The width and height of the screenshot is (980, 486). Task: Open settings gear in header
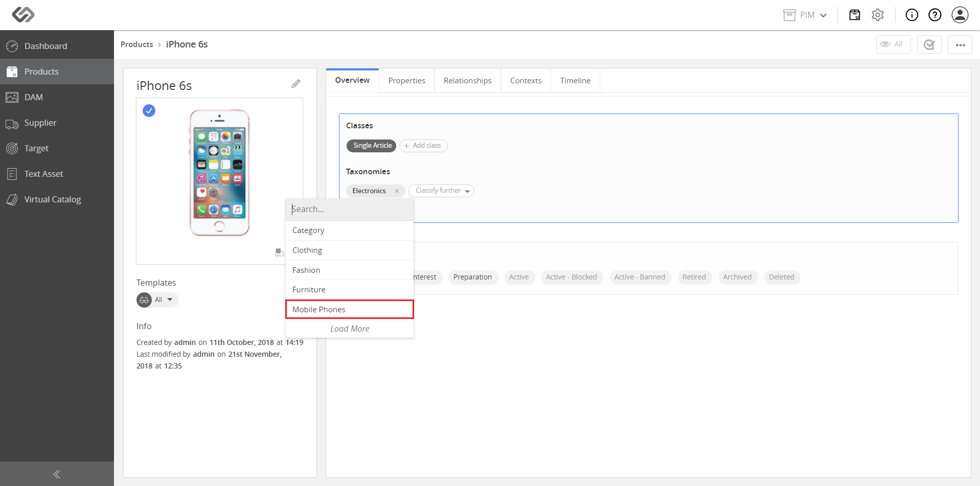tap(878, 15)
